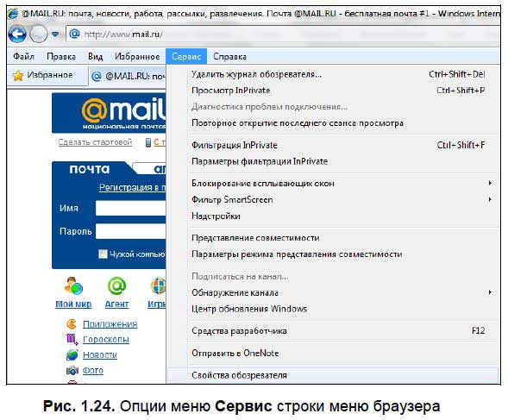Click the Гороскопы scorpio icon

pyautogui.click(x=72, y=339)
